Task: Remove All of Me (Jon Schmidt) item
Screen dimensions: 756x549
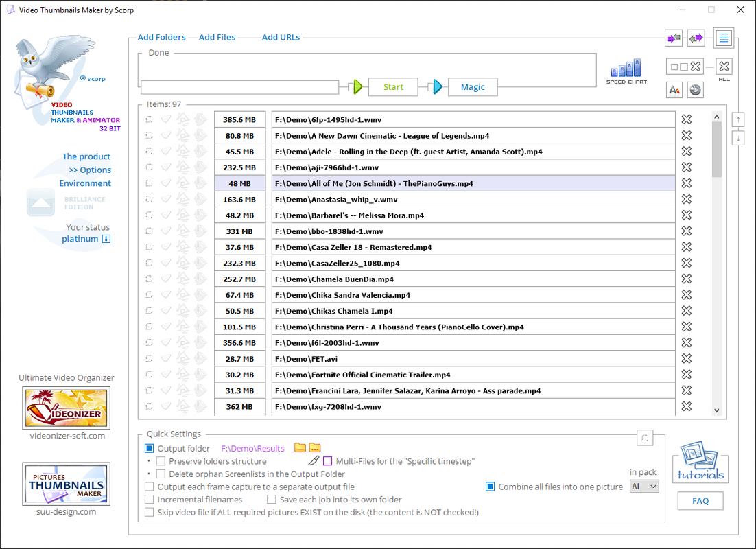Action: click(x=687, y=183)
